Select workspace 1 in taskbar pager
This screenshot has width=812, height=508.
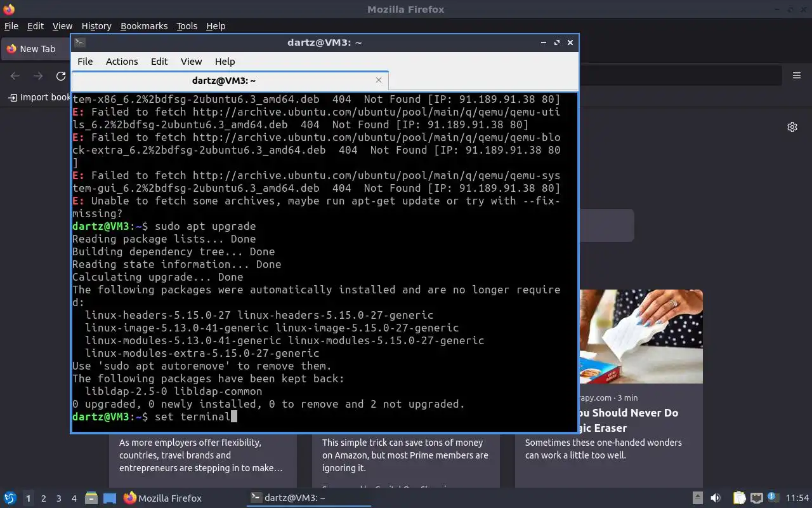[28, 498]
